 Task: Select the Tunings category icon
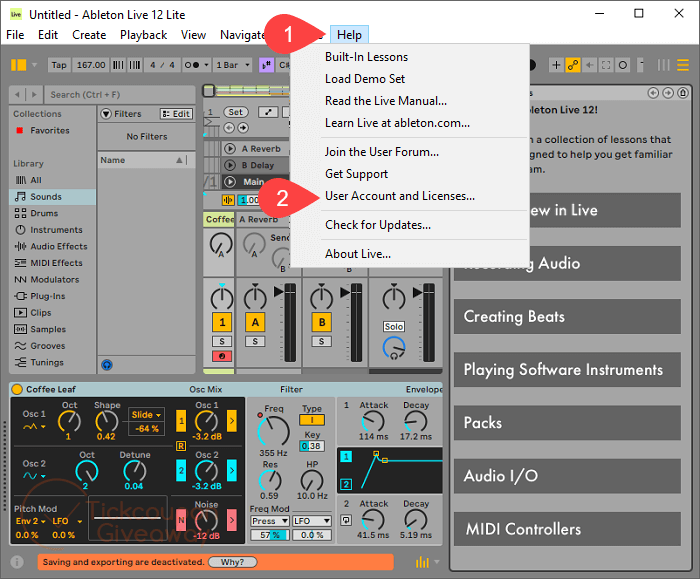click(x=21, y=362)
